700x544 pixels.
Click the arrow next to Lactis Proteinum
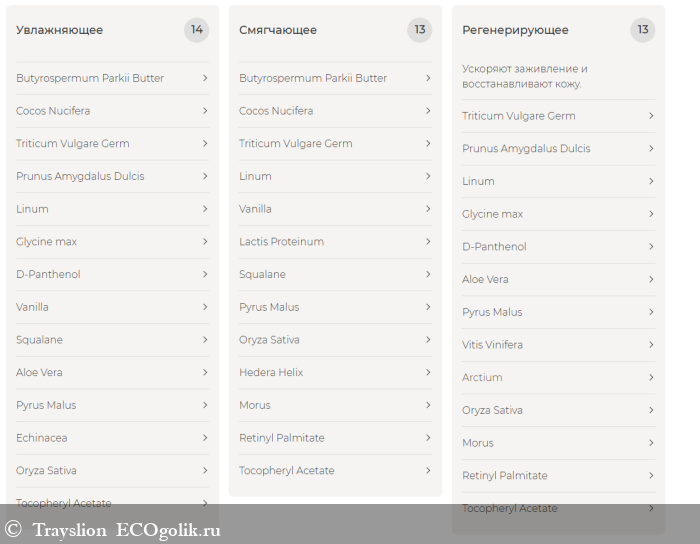(x=428, y=242)
